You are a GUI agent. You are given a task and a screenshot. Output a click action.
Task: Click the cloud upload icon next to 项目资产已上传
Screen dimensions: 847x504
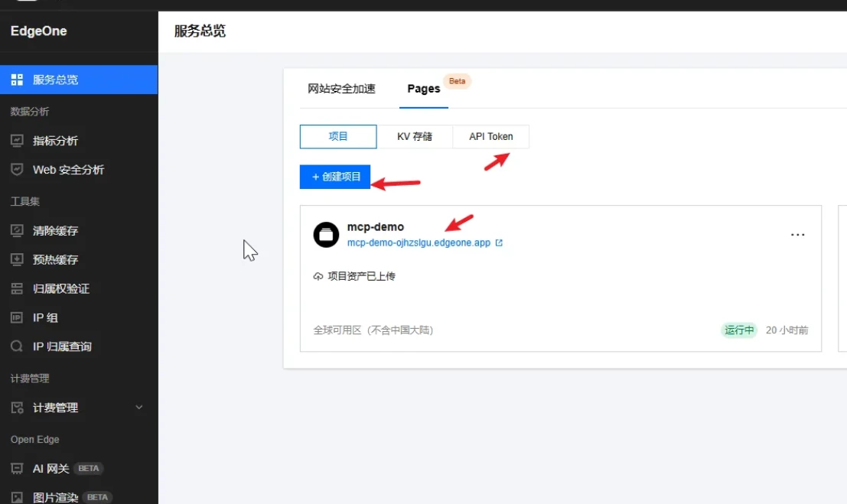[x=318, y=277]
